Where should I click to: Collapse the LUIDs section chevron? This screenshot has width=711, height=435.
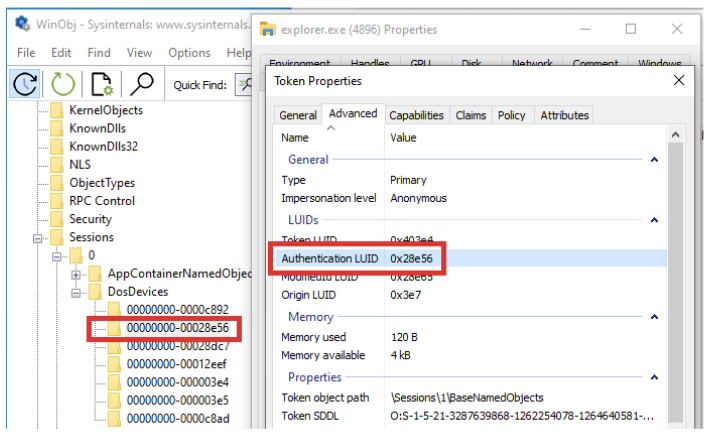pyautogui.click(x=654, y=220)
